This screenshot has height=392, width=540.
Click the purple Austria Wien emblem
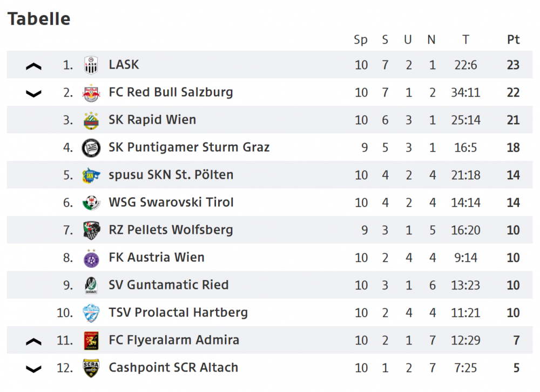[91, 258]
